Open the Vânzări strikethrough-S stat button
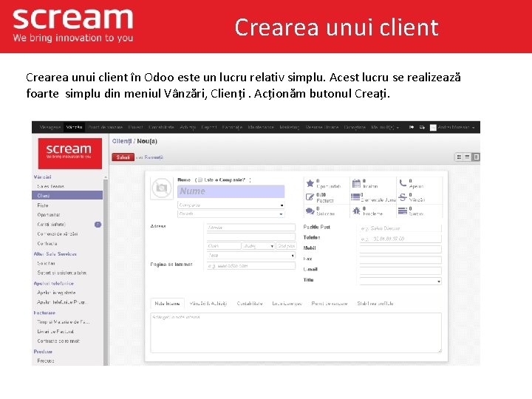Image resolution: width=532 pixels, height=399 pixels. pyautogui.click(x=420, y=197)
